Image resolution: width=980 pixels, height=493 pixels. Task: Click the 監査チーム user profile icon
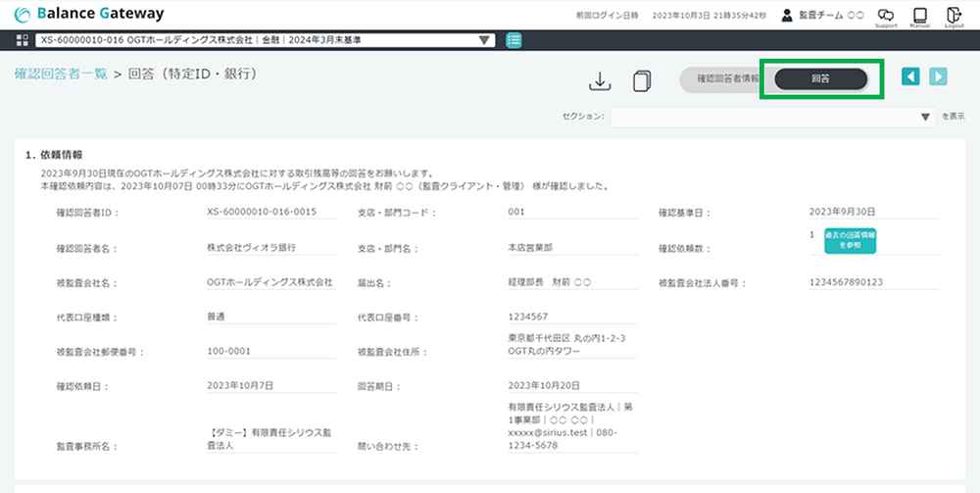(787, 16)
